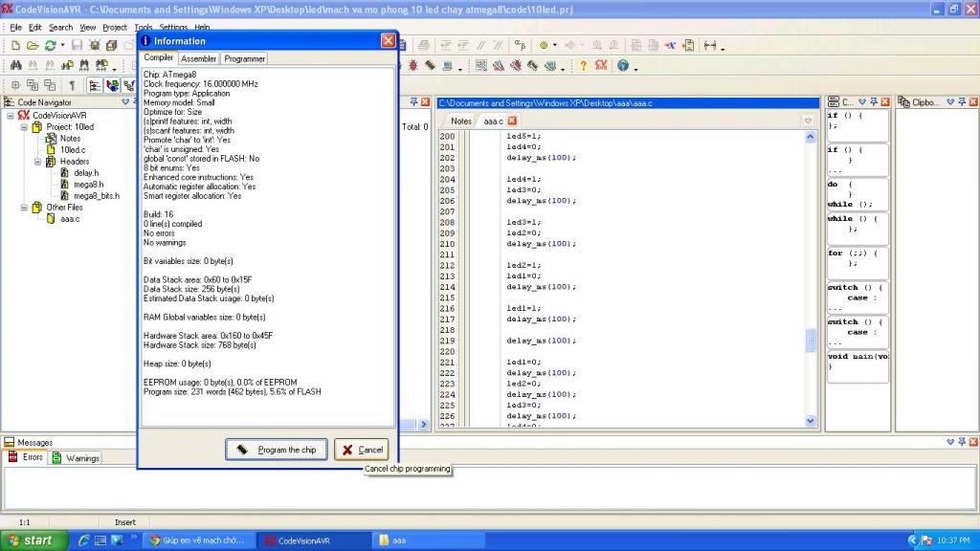Screen dimensions: 980x551
Task: Toggle the paragraph marks icon
Action: (72, 85)
